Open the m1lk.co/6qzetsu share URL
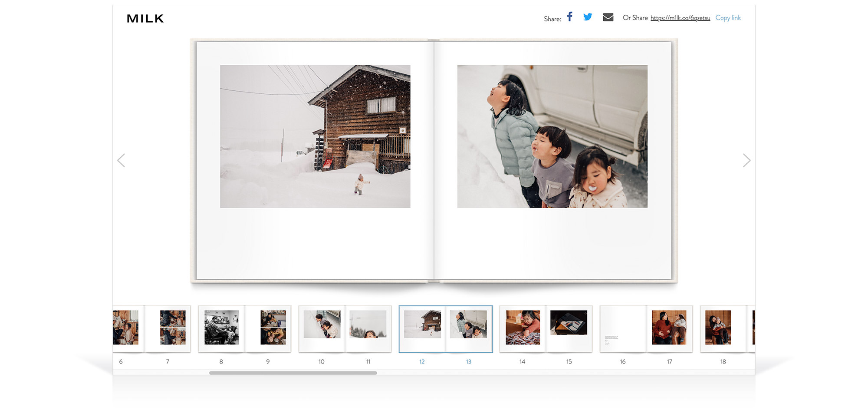The image size is (868, 417). (x=680, y=18)
